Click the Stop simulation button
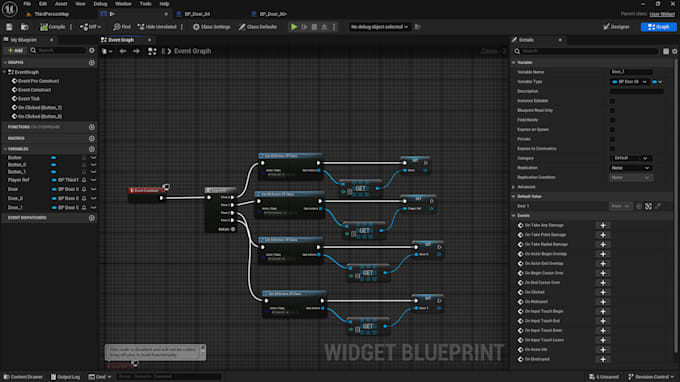Image resolution: width=680 pixels, height=382 pixels. (314, 27)
